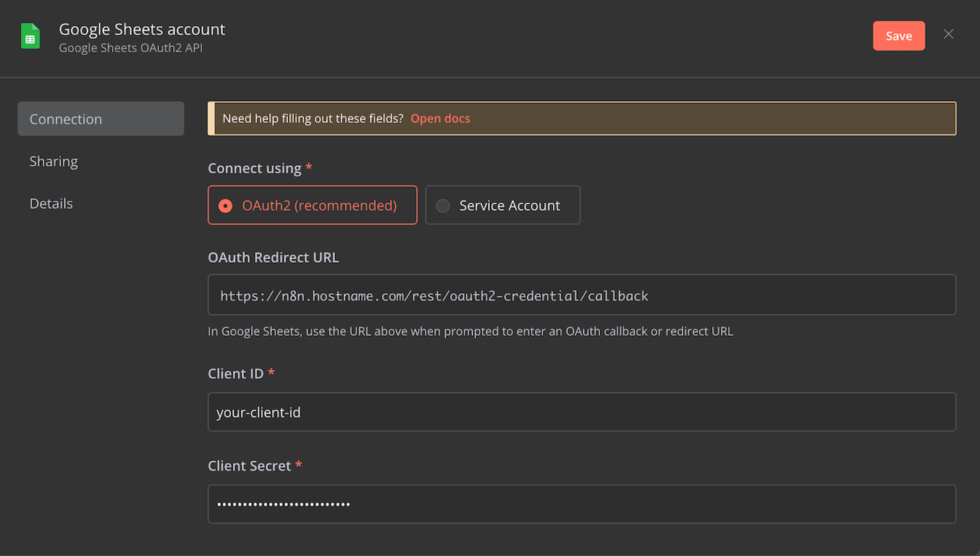Click the Client ID label
Viewport: 980px width, 556px height.
pyautogui.click(x=236, y=374)
